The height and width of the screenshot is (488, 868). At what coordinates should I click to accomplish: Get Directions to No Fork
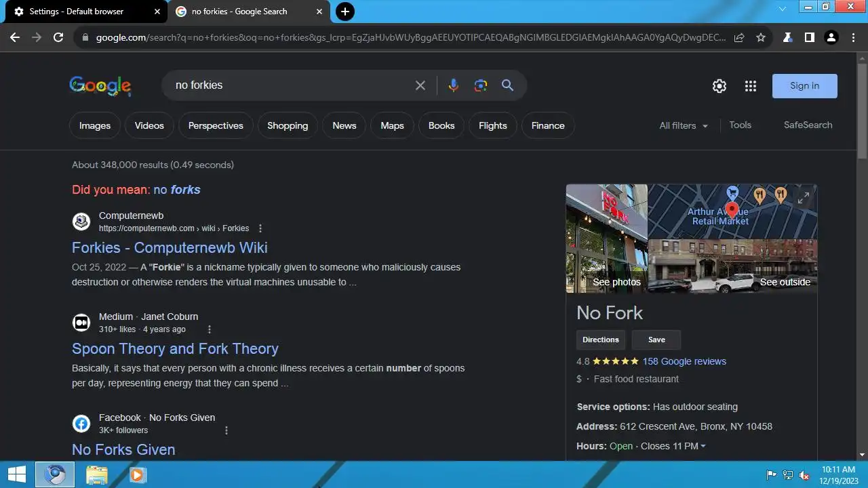tap(601, 340)
